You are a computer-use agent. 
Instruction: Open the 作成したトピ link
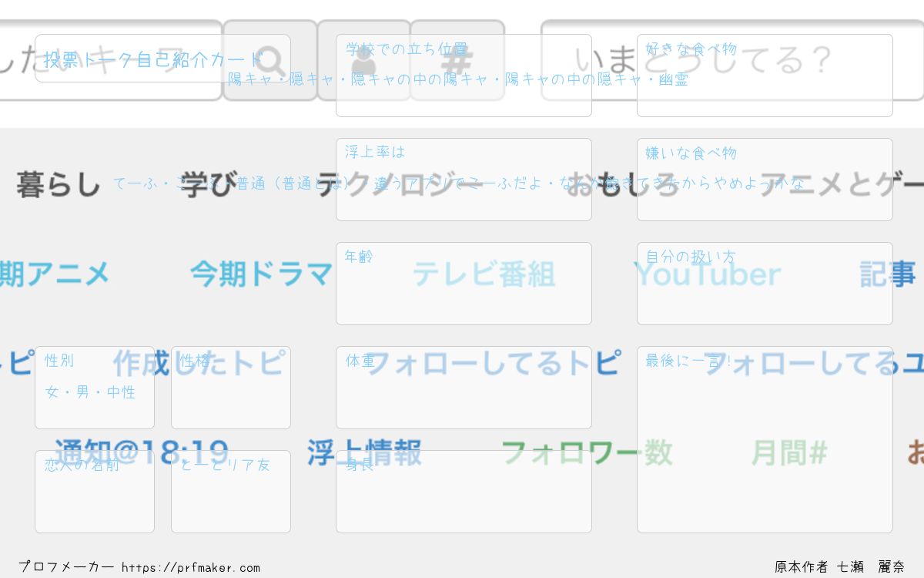tap(199, 362)
